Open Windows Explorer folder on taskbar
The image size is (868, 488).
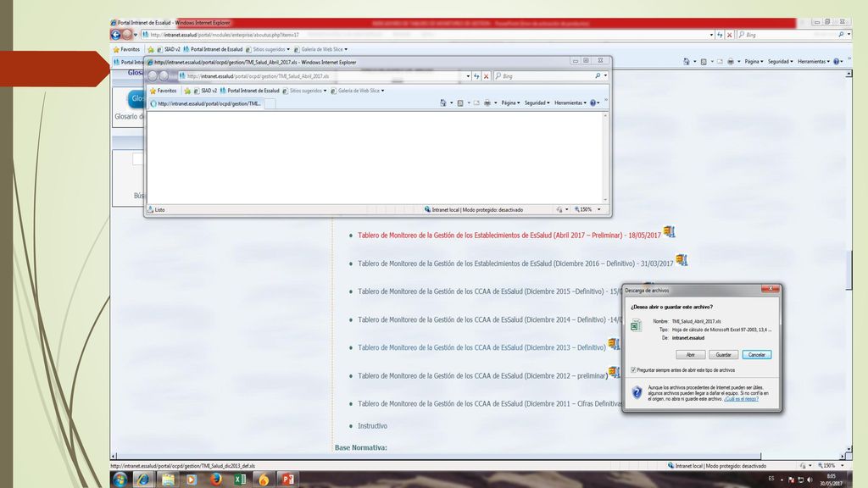pyautogui.click(x=168, y=480)
